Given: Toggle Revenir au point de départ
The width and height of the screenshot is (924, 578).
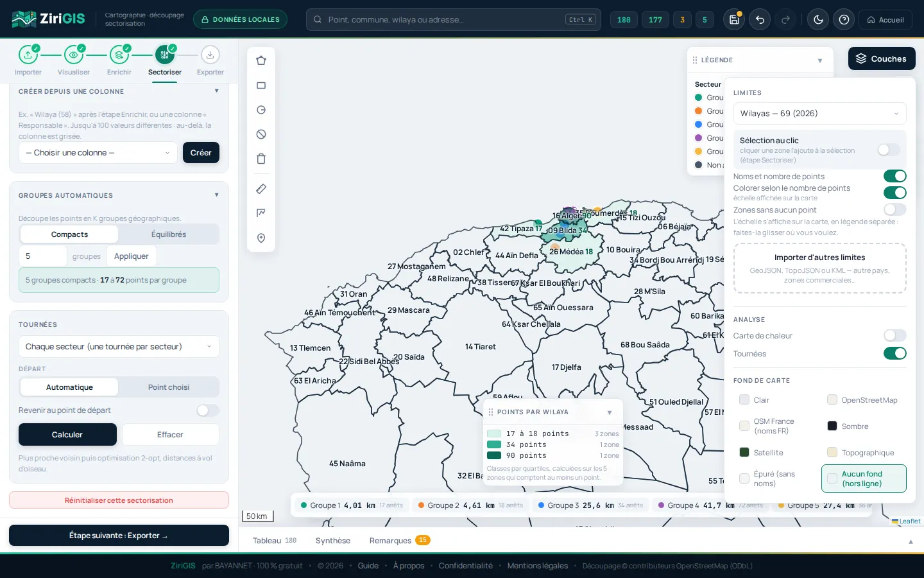Looking at the screenshot, I should (208, 410).
